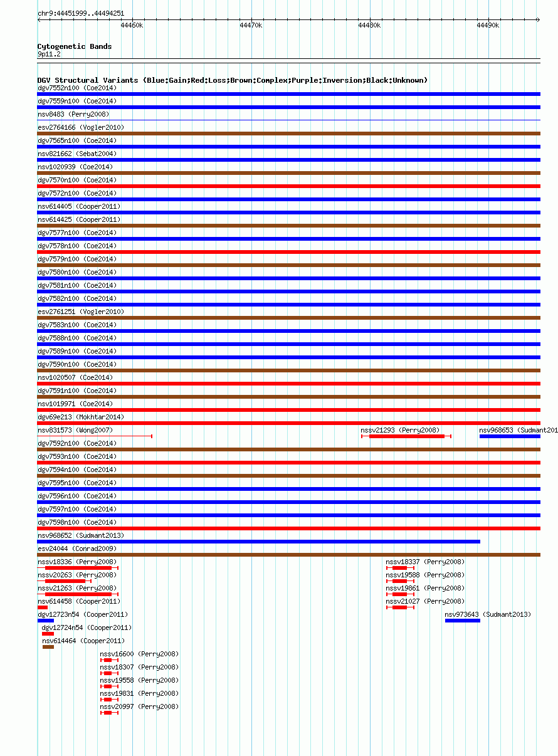Select the 9p11.2 cytogenetic band label
Viewport: 558px width, 756px height.
pos(49,55)
